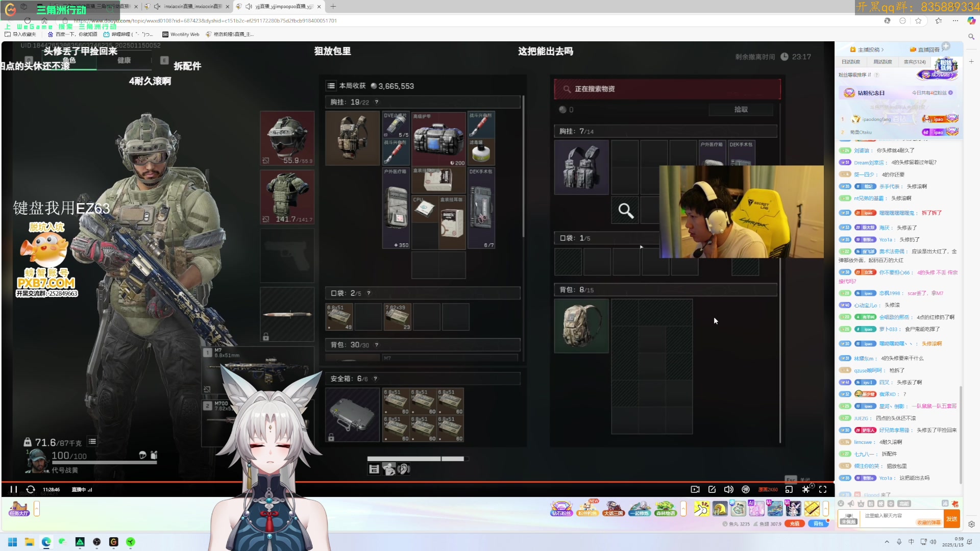This screenshot has width=980, height=551.
Task: Toggle 高能 chat option
Action: (x=904, y=504)
